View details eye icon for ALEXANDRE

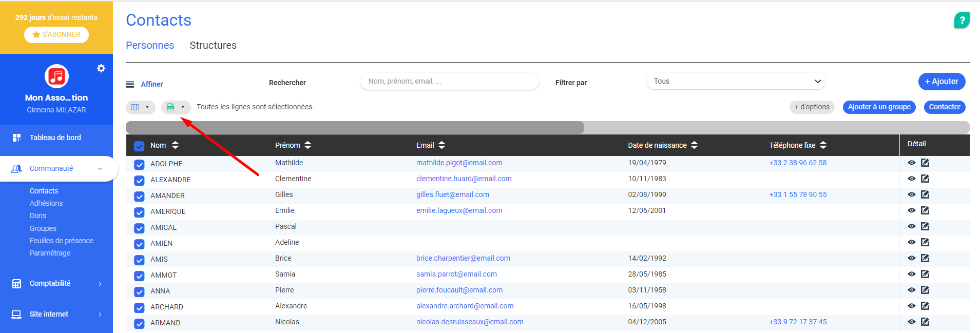pyautogui.click(x=912, y=179)
